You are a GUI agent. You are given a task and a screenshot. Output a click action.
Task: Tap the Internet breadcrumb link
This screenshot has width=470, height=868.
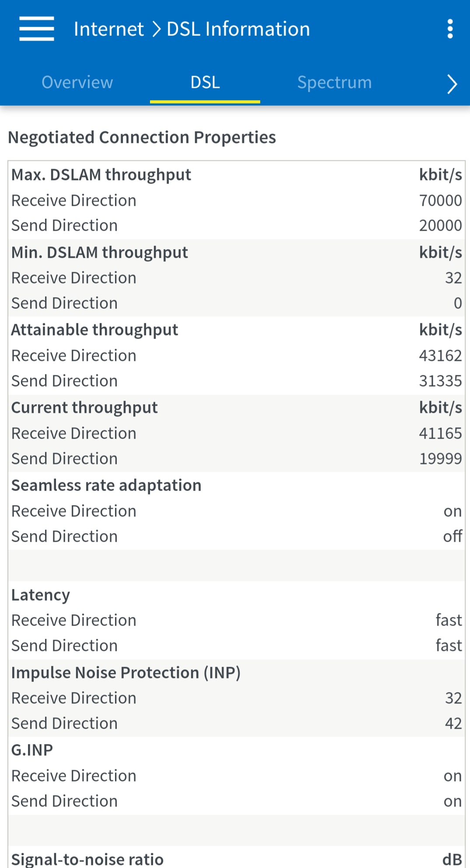(109, 29)
